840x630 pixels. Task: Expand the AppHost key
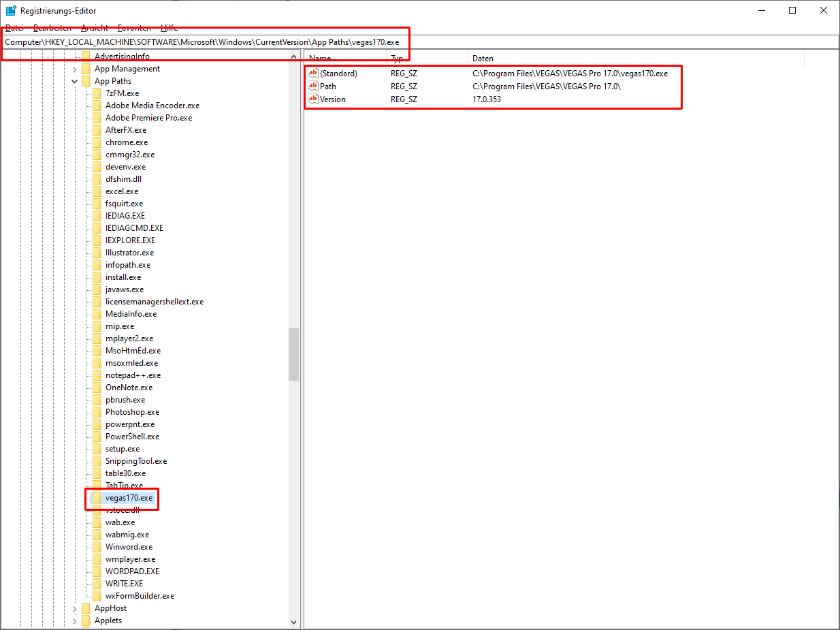[x=75, y=608]
